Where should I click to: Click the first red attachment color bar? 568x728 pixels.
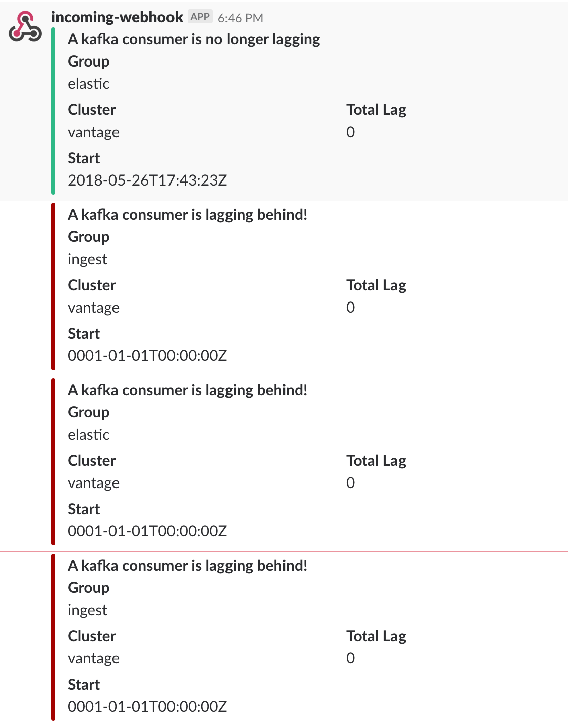click(x=53, y=286)
